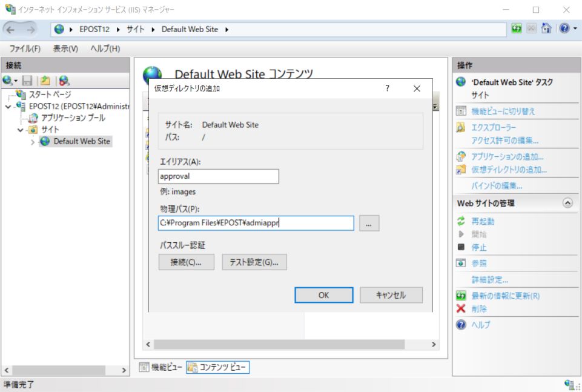Open the ヘルプ(H) menu
The image size is (582, 392).
[x=105, y=48]
